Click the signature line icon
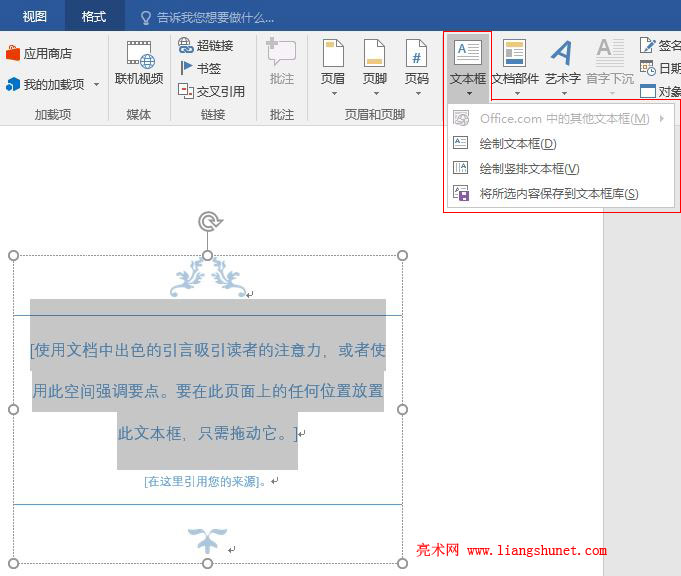Image resolution: width=681 pixels, height=576 pixels. (647, 44)
